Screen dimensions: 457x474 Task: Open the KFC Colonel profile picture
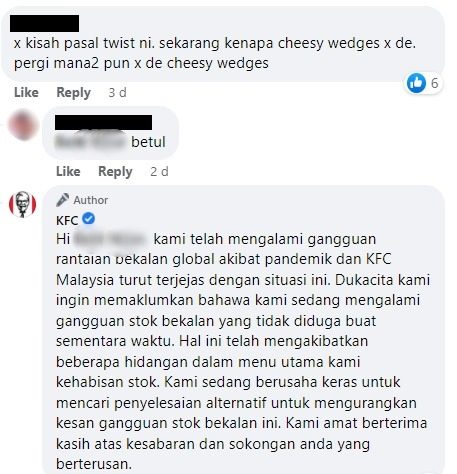(22, 204)
